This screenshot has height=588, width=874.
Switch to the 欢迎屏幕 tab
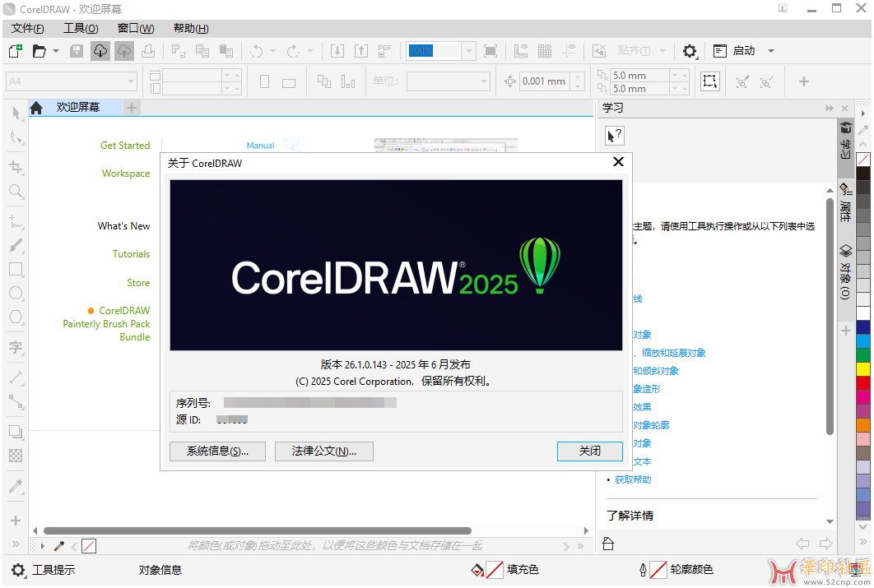[78, 108]
